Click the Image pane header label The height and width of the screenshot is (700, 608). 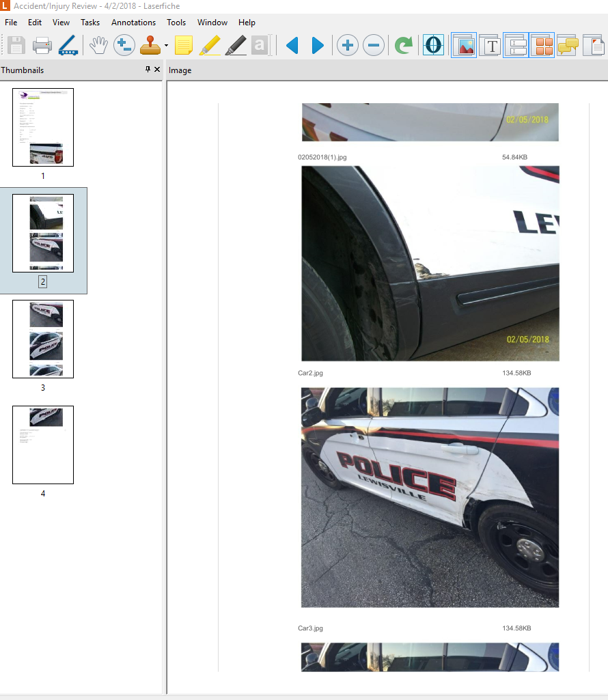[x=180, y=70]
